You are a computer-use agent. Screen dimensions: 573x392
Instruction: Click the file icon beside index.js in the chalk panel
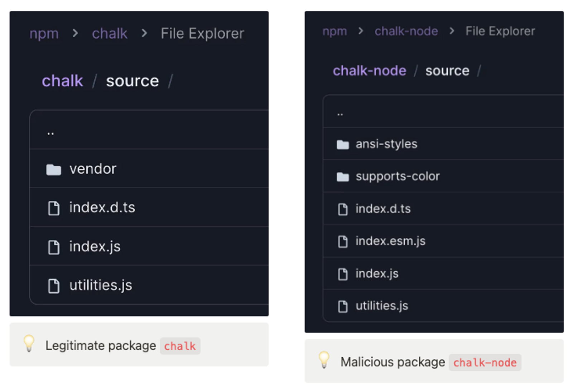pos(54,247)
